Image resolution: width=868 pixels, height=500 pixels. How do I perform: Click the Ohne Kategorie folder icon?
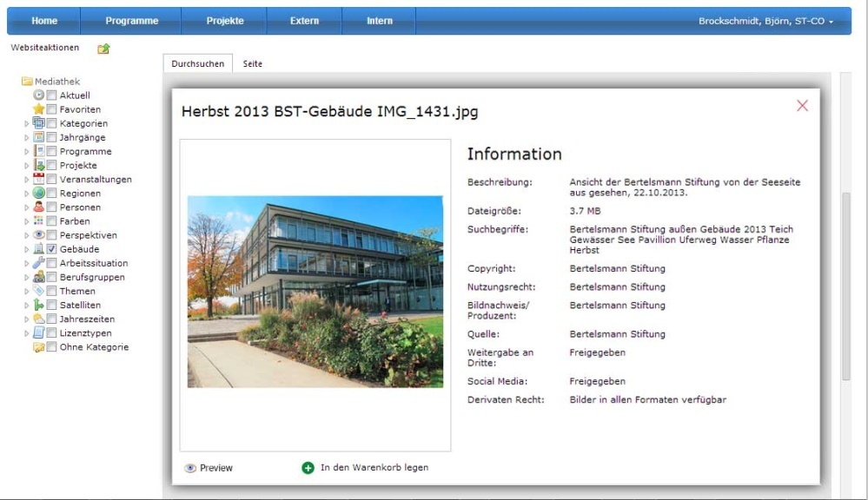[39, 347]
